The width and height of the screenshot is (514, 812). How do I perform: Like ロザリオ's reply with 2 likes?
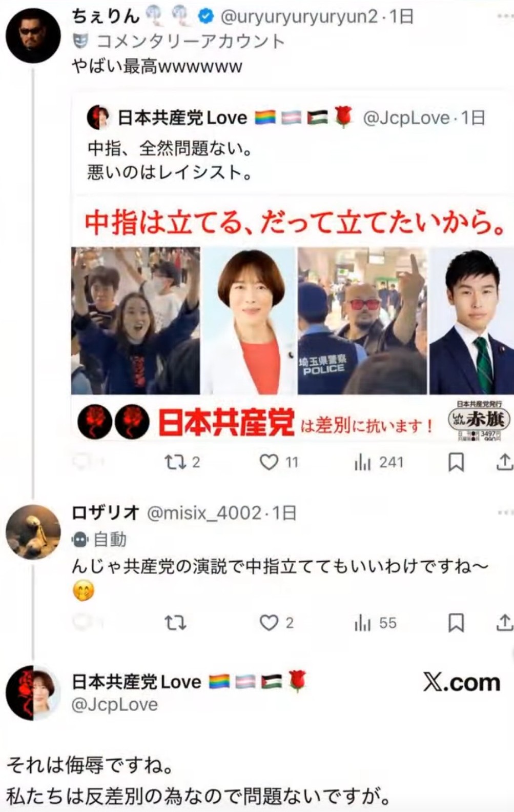click(277, 623)
